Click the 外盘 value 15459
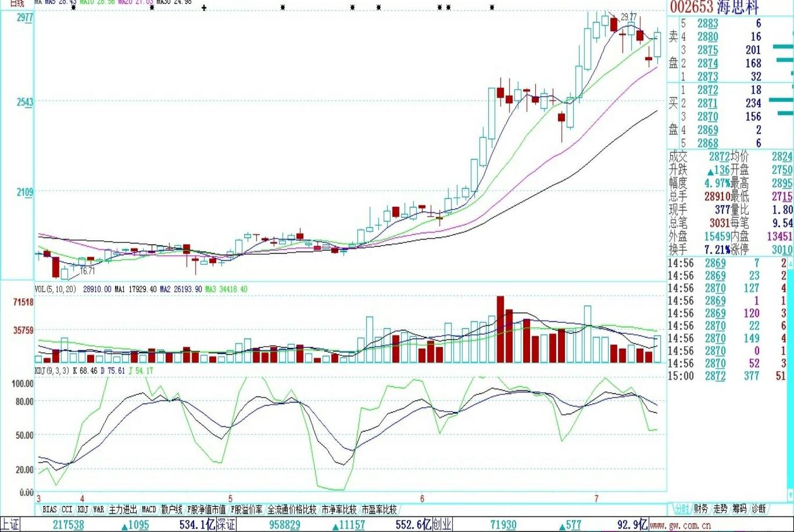The image size is (794, 532). point(717,236)
